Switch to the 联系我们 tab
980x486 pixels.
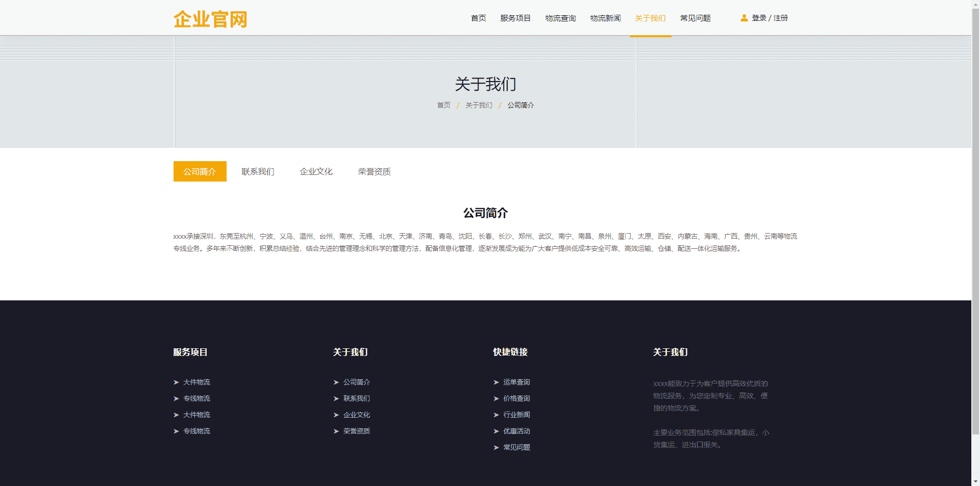(x=258, y=171)
